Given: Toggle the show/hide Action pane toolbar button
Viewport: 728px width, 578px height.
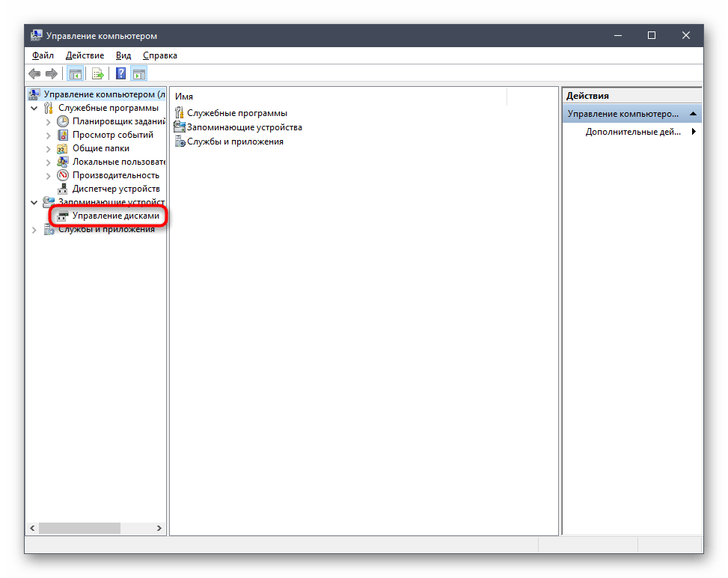Looking at the screenshot, I should (138, 73).
